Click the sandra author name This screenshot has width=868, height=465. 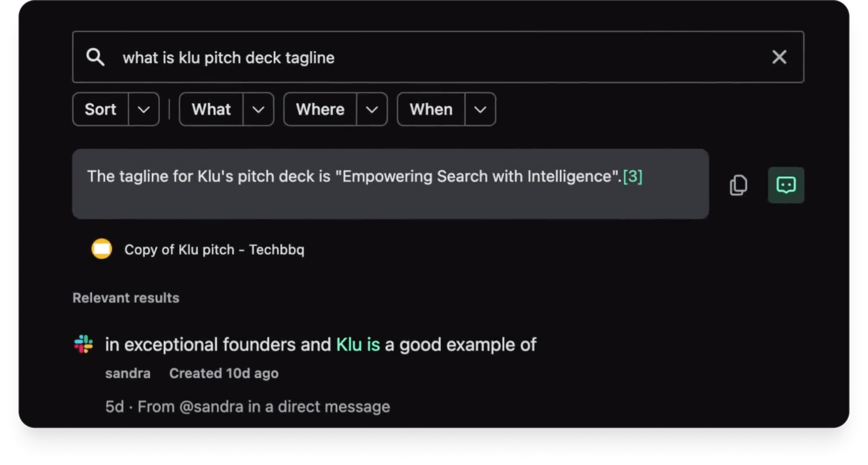[x=128, y=373]
